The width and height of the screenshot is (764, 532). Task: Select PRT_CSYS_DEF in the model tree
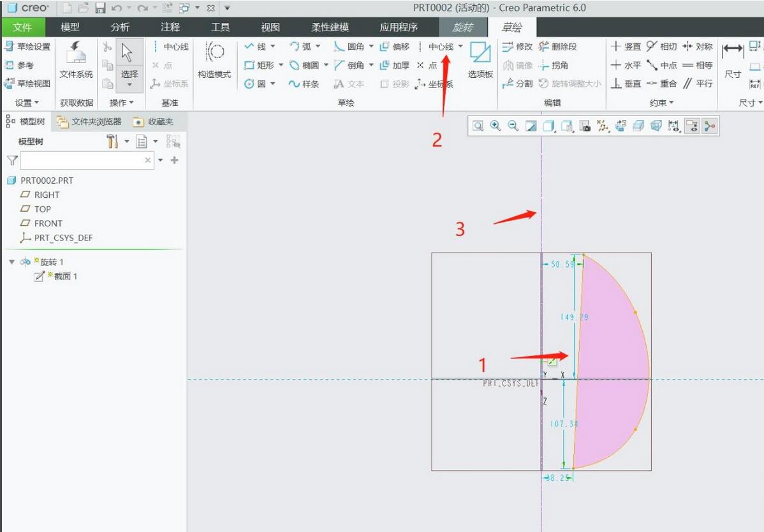(x=56, y=238)
